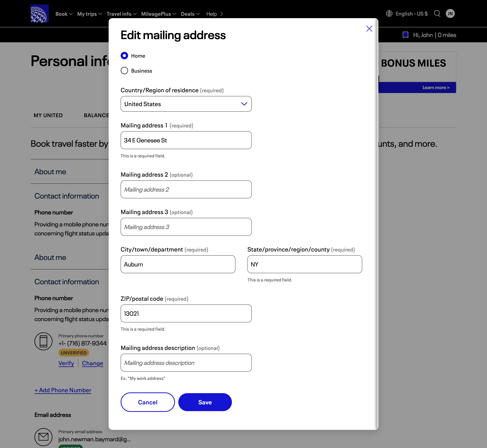Viewport: 487px width, 448px height.
Task: Open the site search magnifier icon
Action: click(437, 14)
